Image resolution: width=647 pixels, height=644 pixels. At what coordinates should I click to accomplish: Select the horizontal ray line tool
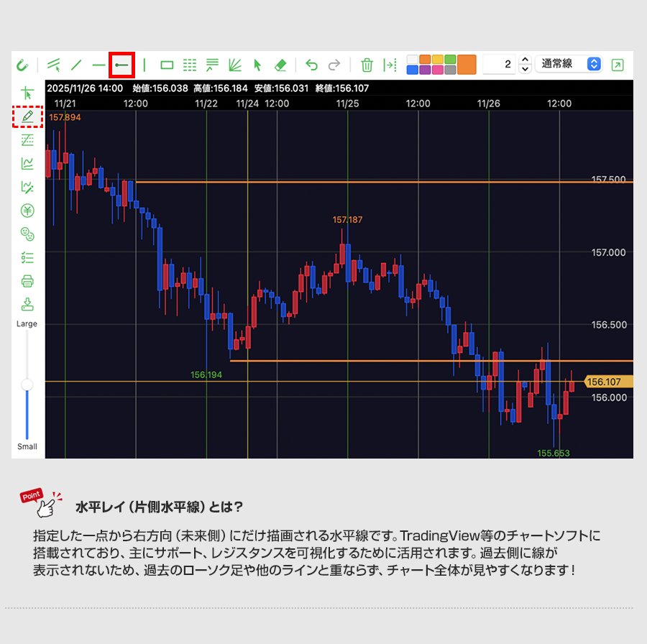(121, 65)
